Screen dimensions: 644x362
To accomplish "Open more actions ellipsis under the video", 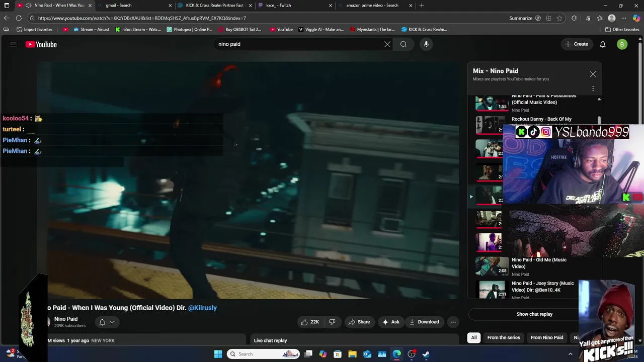I will pos(453,322).
